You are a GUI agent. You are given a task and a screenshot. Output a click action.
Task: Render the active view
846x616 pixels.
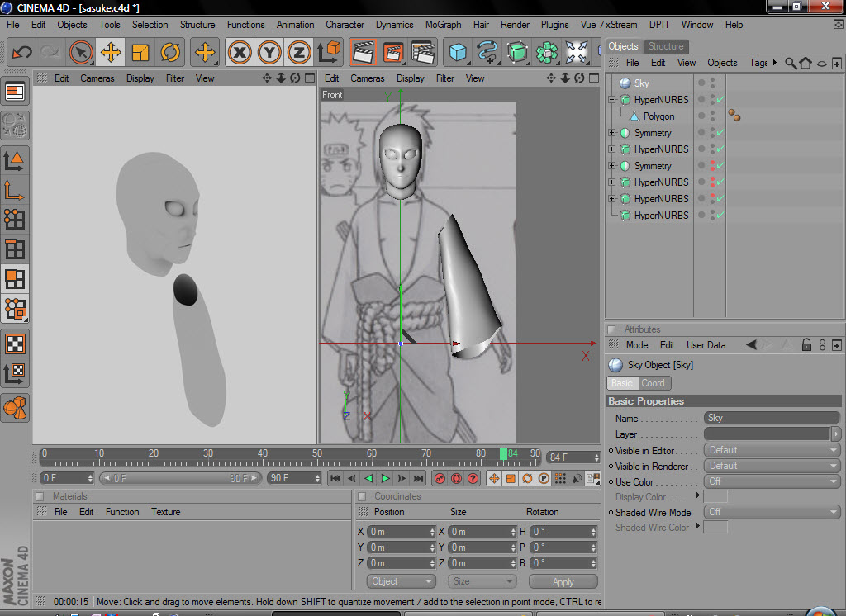[364, 53]
